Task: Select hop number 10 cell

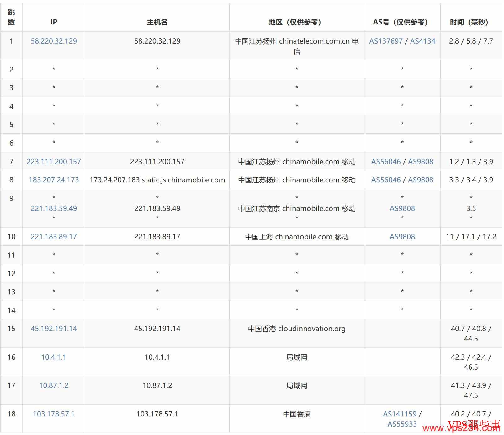Action: pyautogui.click(x=11, y=237)
